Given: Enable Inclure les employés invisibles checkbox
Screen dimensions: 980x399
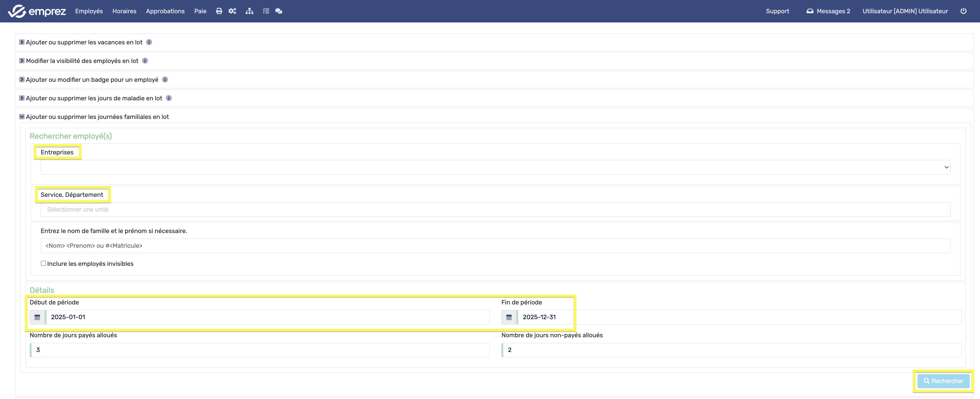Looking at the screenshot, I should pos(43,263).
